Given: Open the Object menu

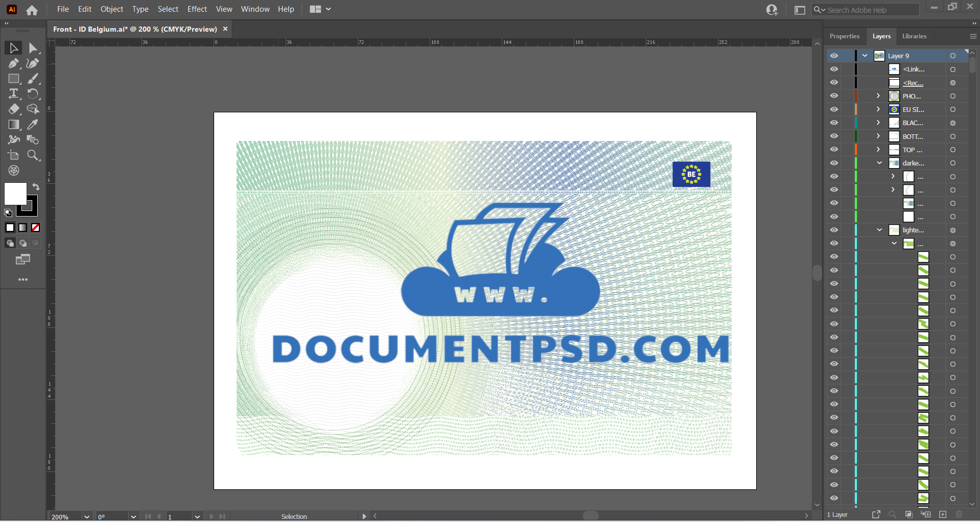Looking at the screenshot, I should pos(112,9).
